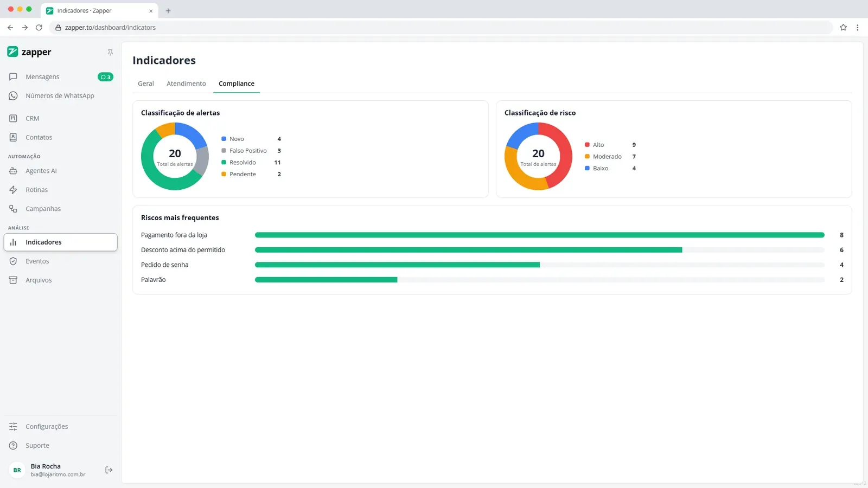This screenshot has height=488, width=868.
Task: Open a new browser tab
Action: tap(168, 11)
